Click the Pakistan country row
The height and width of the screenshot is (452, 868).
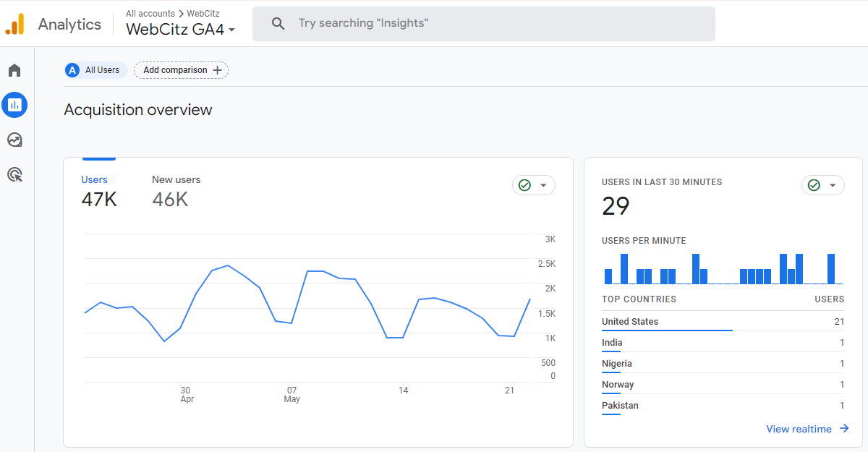(723, 406)
